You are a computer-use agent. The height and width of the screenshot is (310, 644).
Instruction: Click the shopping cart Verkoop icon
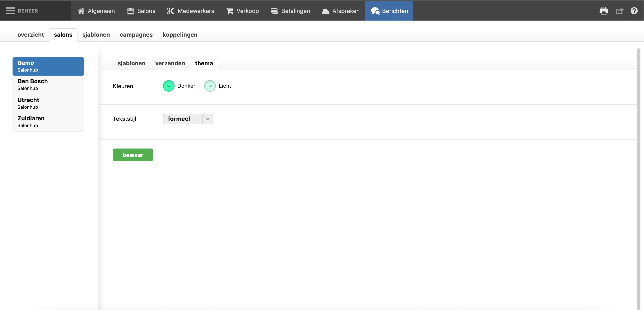pyautogui.click(x=230, y=11)
